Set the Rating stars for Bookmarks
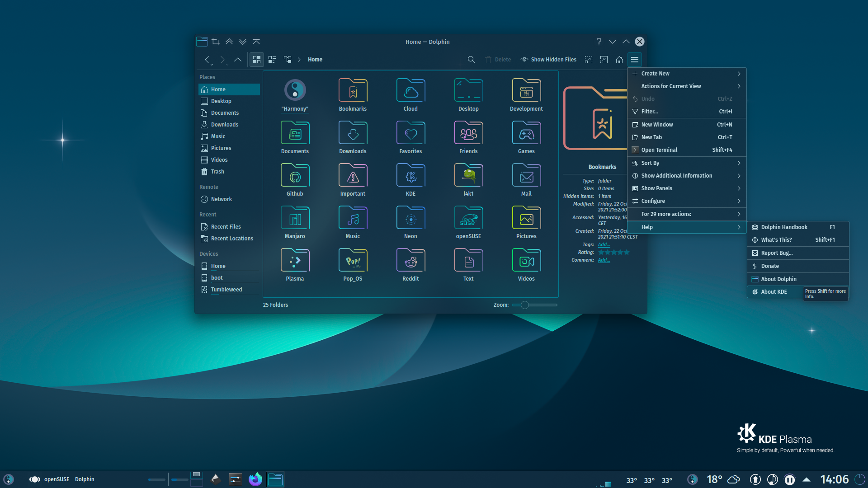Image resolution: width=868 pixels, height=488 pixels. coord(613,252)
